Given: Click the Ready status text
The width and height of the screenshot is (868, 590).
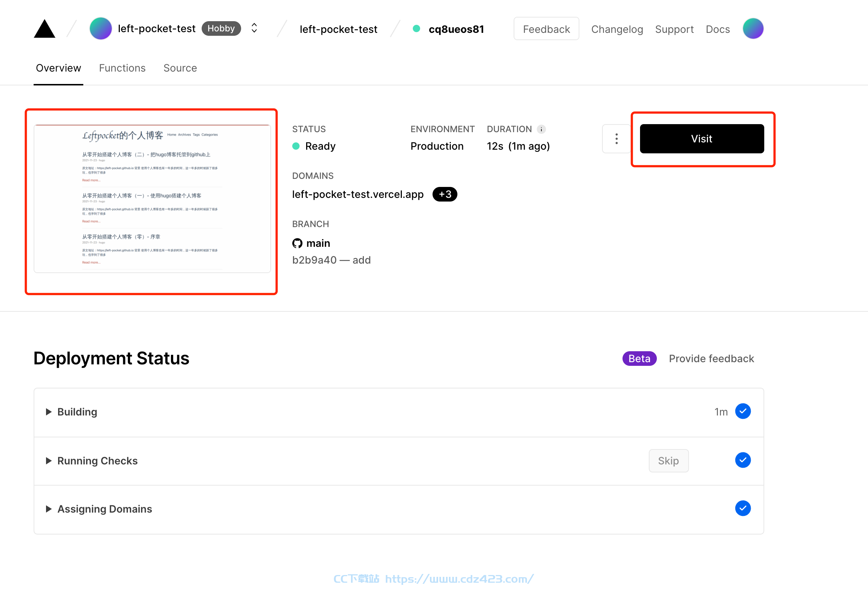Looking at the screenshot, I should [320, 146].
